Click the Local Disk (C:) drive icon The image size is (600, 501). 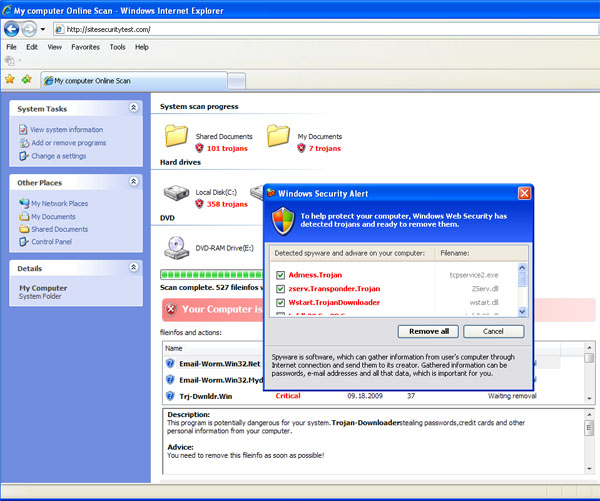pyautogui.click(x=176, y=193)
